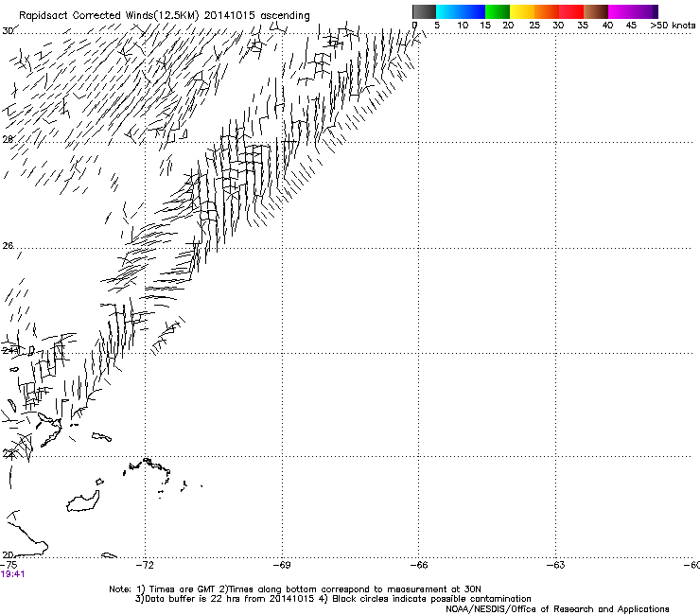Click the '-66' longitude axis label
This screenshot has width=700, height=615.
click(419, 565)
